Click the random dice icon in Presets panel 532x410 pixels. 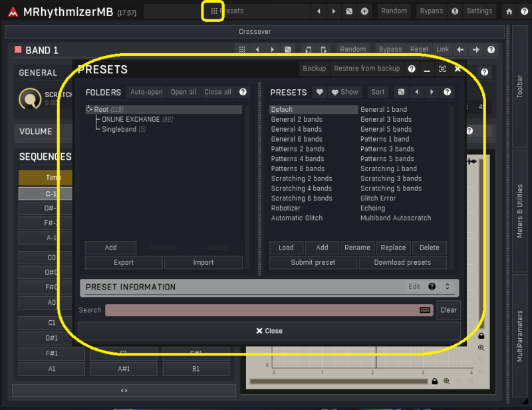[401, 93]
